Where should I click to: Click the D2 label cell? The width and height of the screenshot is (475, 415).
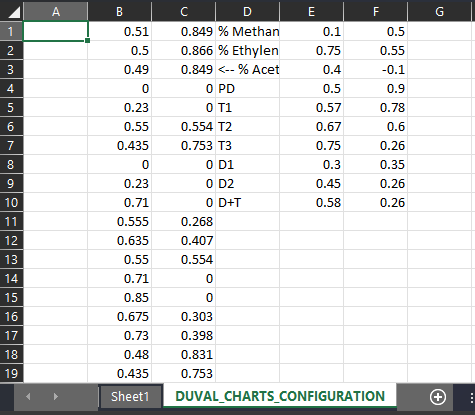click(248, 183)
